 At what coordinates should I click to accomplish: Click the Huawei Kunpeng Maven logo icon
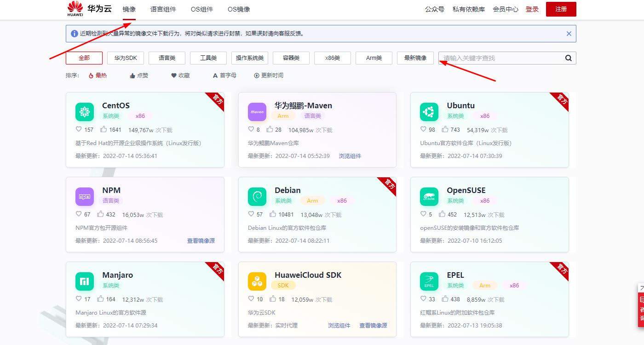tap(257, 112)
